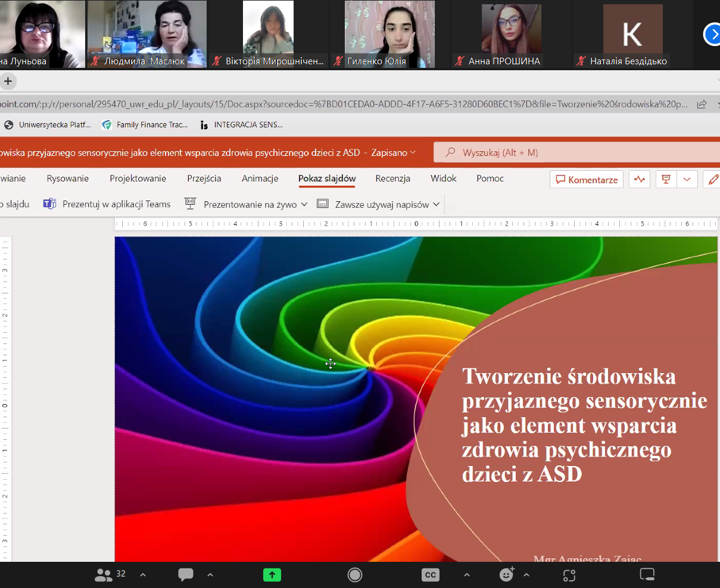
Task: Click the browser share page icon
Action: [x=702, y=104]
